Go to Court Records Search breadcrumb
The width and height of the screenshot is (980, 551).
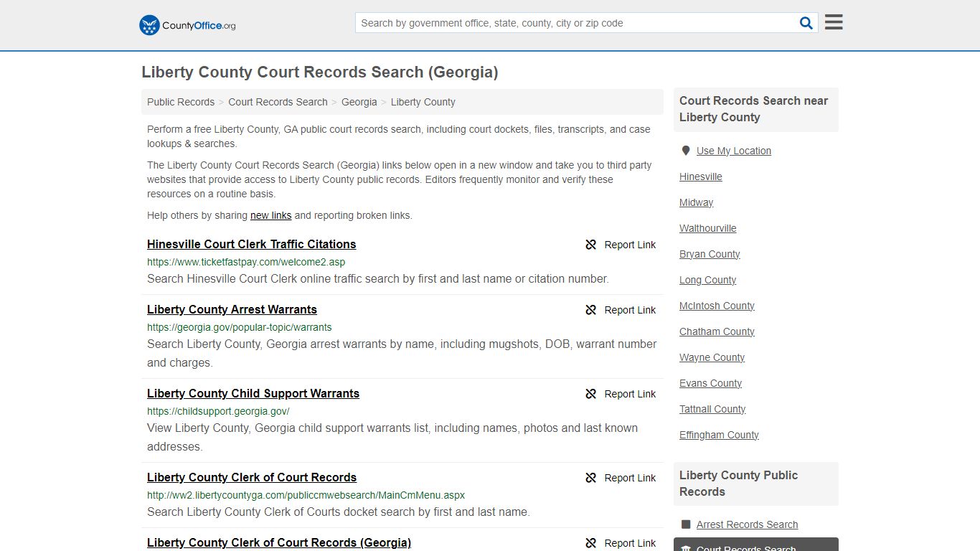tap(278, 102)
